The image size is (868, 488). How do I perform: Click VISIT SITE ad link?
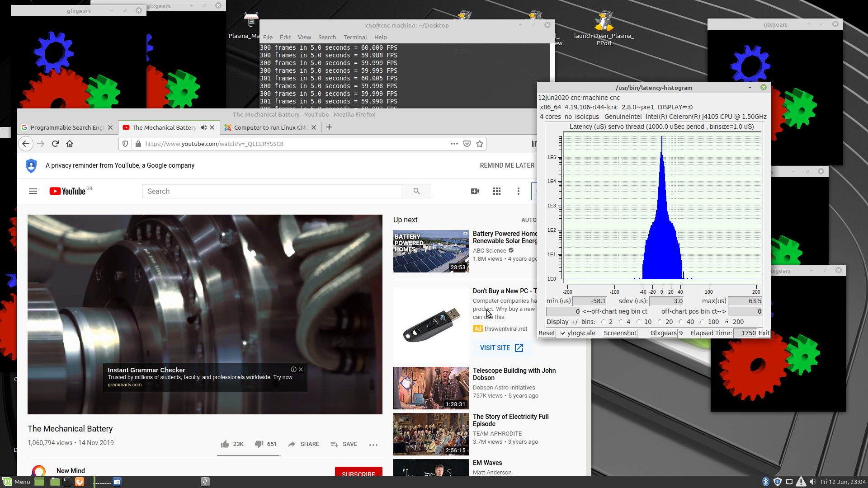click(501, 347)
